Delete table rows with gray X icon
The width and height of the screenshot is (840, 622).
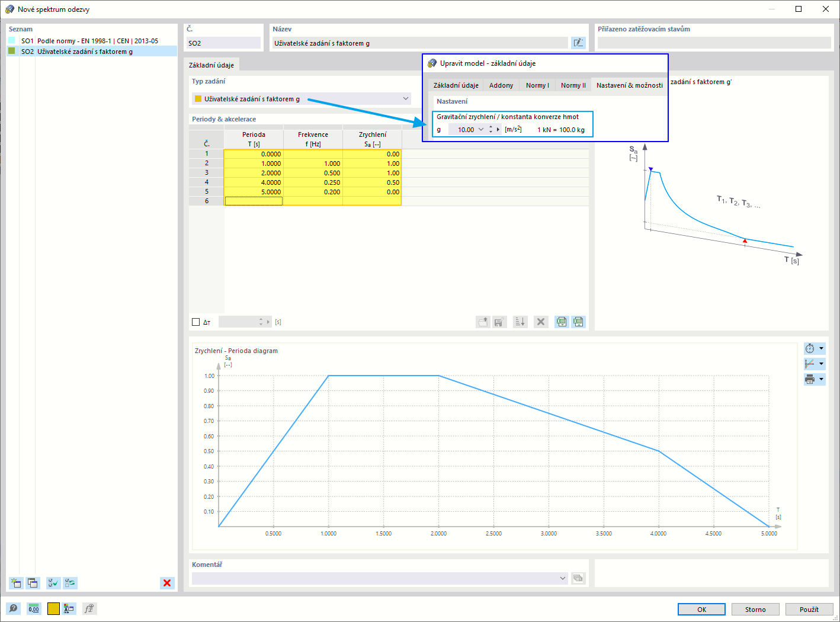point(540,322)
